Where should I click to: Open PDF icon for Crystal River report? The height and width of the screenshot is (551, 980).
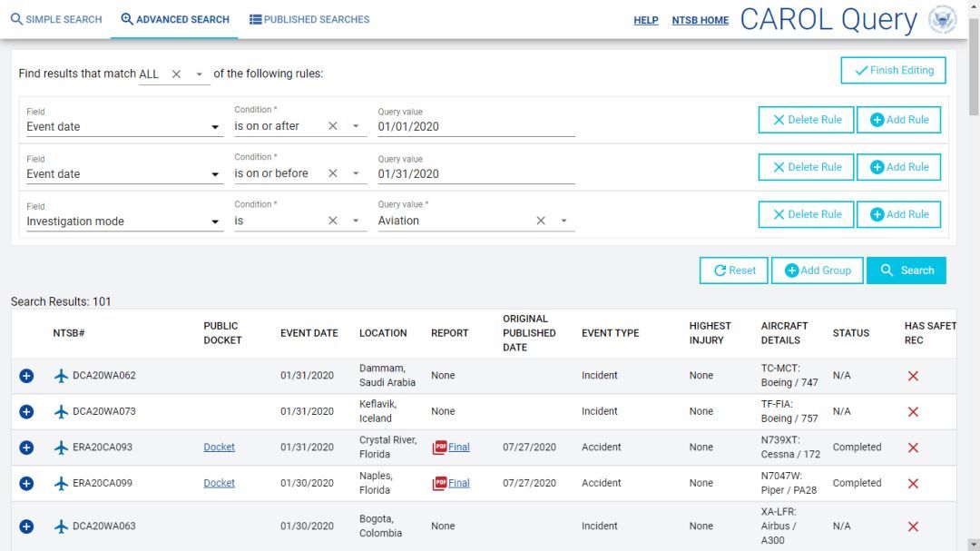pos(440,448)
